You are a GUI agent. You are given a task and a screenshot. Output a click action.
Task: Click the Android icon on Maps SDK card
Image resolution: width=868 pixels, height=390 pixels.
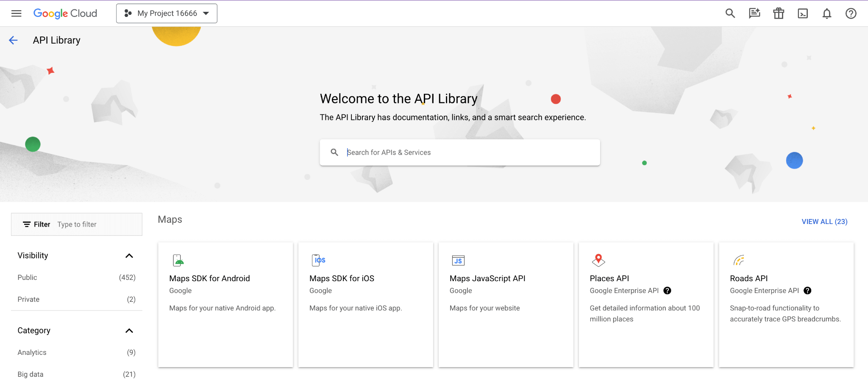[178, 260]
